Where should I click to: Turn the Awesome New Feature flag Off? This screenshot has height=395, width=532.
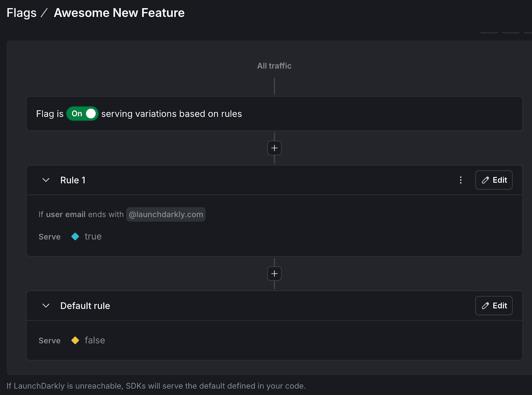82,113
